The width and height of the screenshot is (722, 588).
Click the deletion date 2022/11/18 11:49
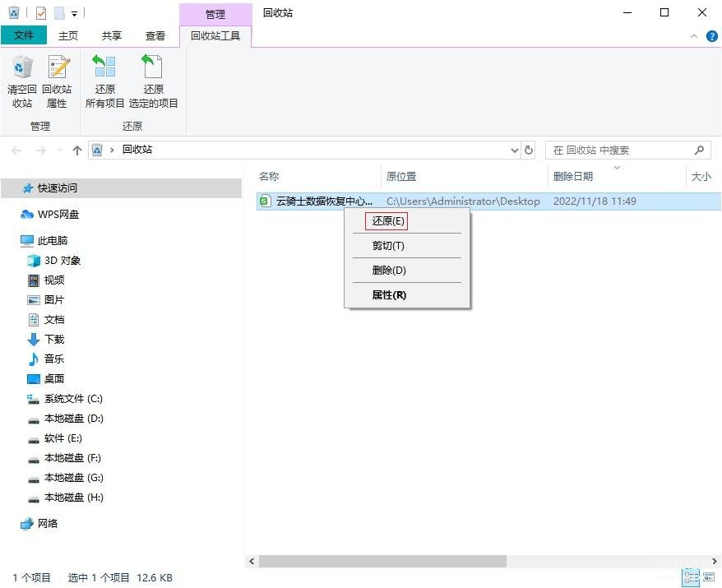click(x=595, y=201)
